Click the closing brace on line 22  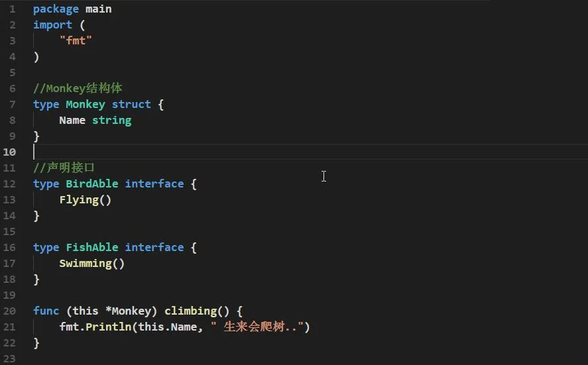36,343
